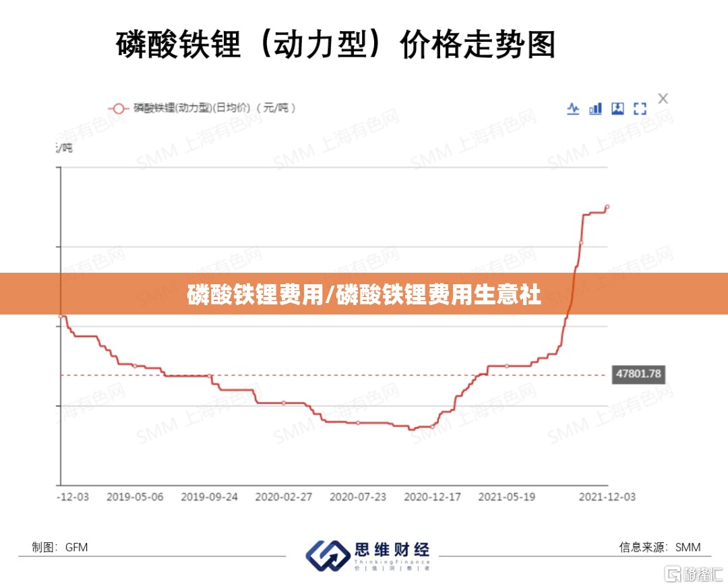The image size is (728, 588).
Task: Click the 制图: GFM text
Action: 59,548
